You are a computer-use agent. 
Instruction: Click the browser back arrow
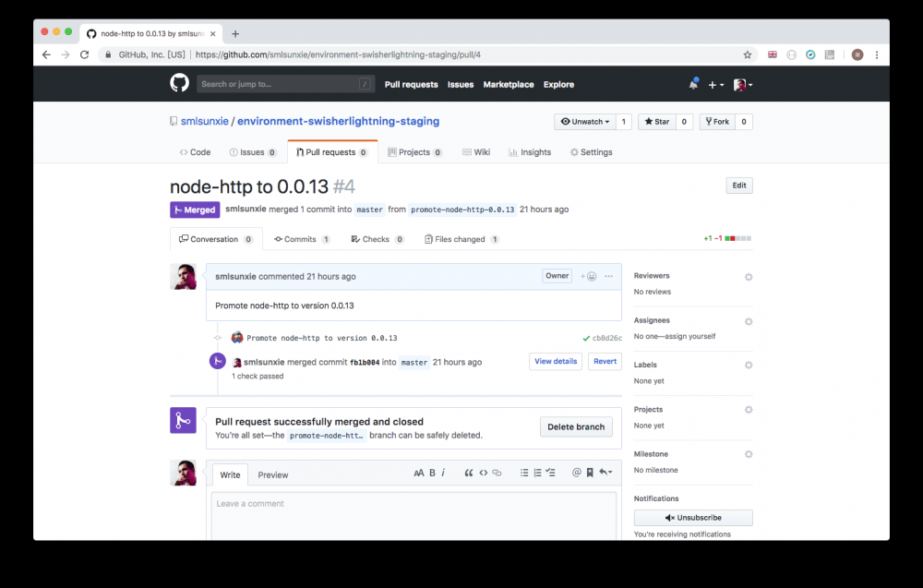pyautogui.click(x=46, y=54)
